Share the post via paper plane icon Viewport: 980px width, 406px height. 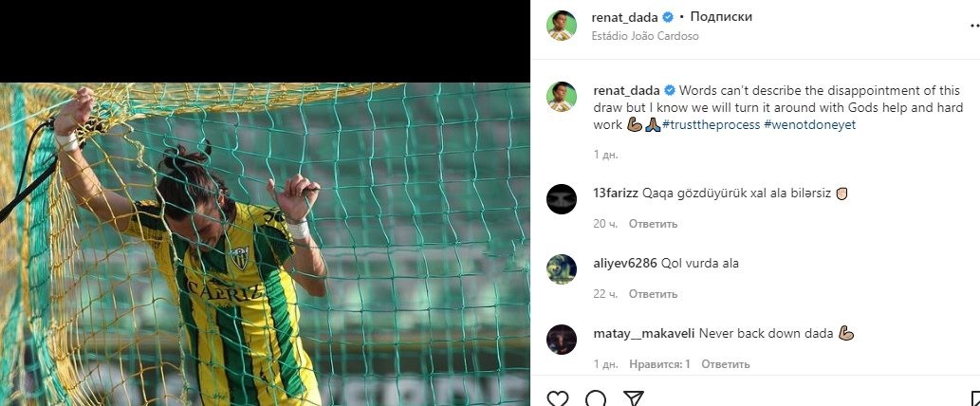pyautogui.click(x=633, y=398)
